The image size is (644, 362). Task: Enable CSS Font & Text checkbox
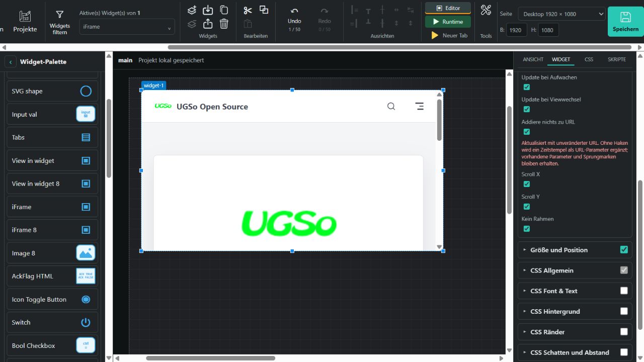click(624, 291)
